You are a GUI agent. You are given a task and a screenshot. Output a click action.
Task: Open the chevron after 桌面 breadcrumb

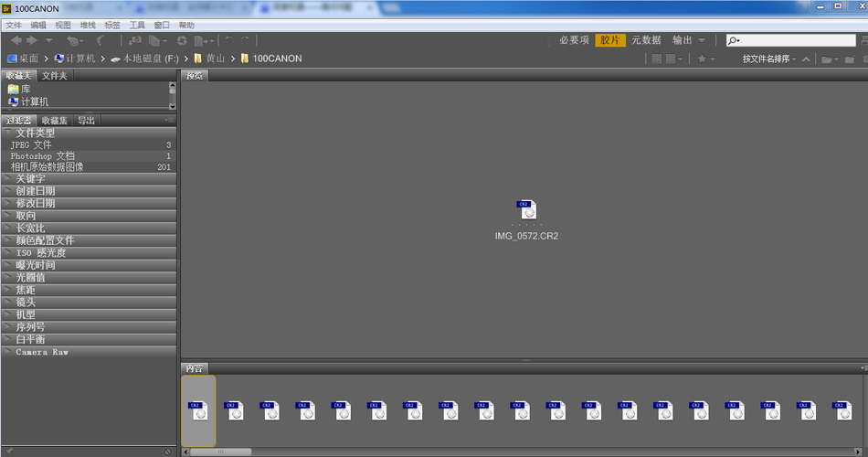[46, 58]
